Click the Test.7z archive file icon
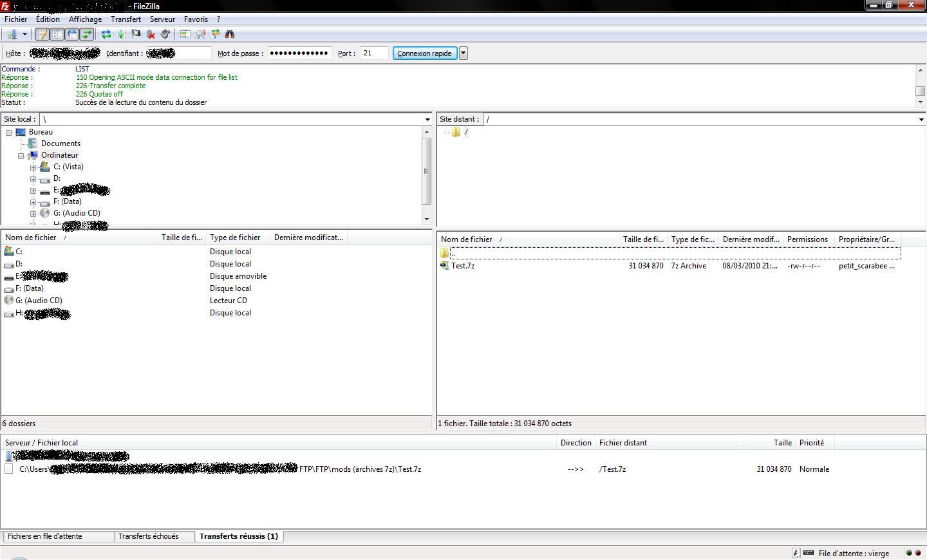 tap(444, 266)
